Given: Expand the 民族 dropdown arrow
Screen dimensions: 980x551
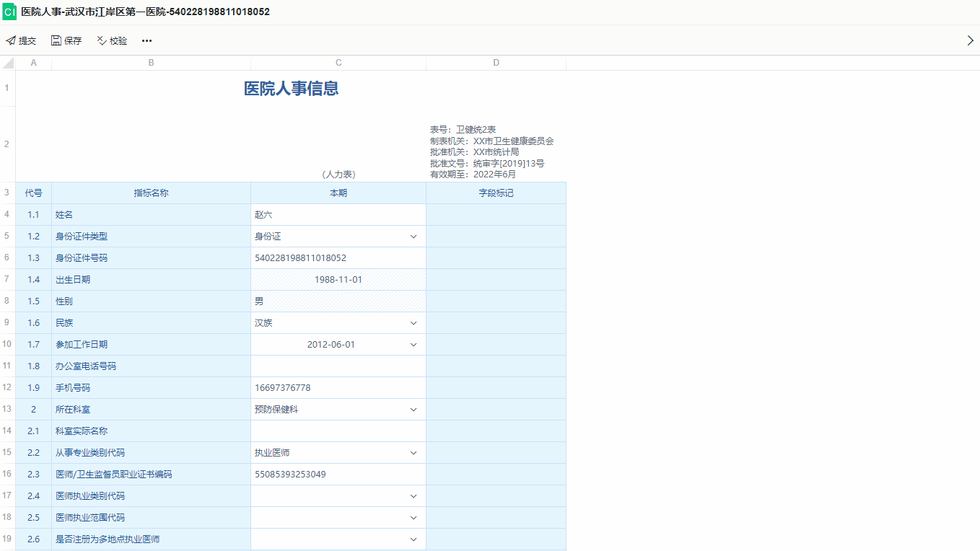Looking at the screenshot, I should (414, 323).
